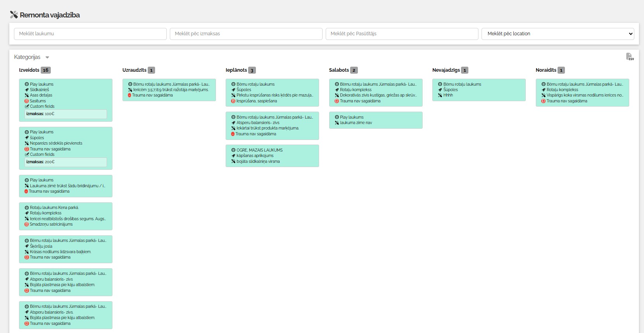This screenshot has height=333, width=644.
Task: Expand the Kategorijas dropdown arrow
Action: [x=47, y=57]
